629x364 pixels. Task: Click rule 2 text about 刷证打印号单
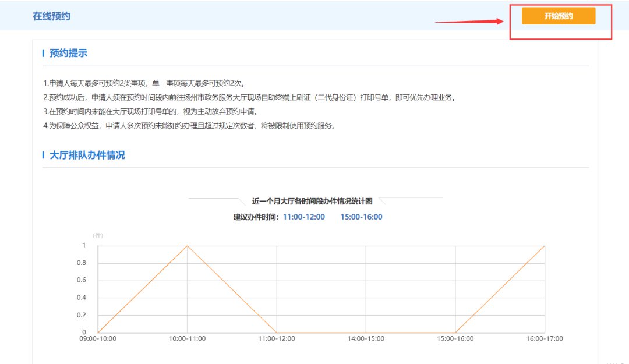click(x=249, y=97)
